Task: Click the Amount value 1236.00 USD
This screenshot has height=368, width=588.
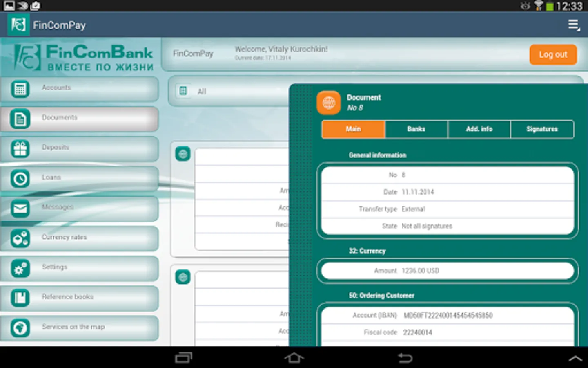Action: point(420,271)
